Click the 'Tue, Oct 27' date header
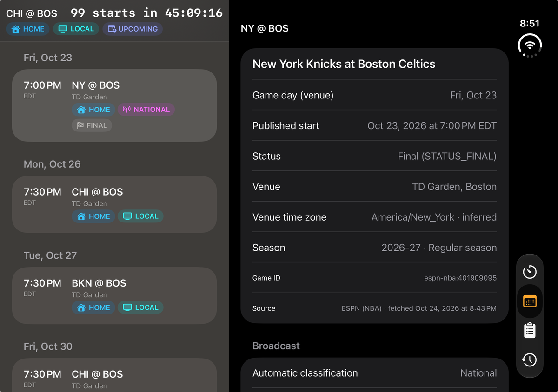This screenshot has height=392, width=558. (50, 255)
